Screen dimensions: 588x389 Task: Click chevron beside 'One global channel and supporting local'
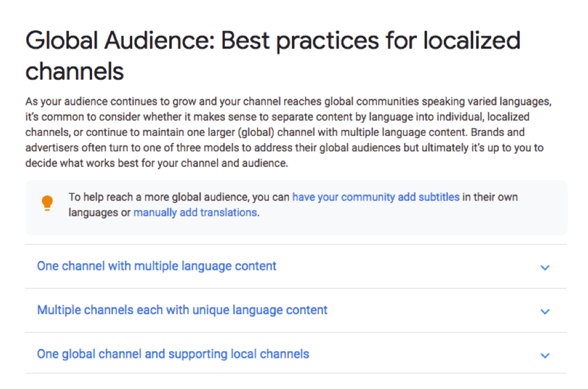tap(545, 355)
